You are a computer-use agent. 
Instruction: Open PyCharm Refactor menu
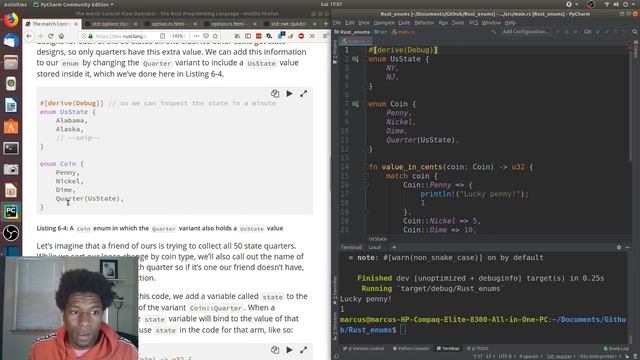point(424,23)
